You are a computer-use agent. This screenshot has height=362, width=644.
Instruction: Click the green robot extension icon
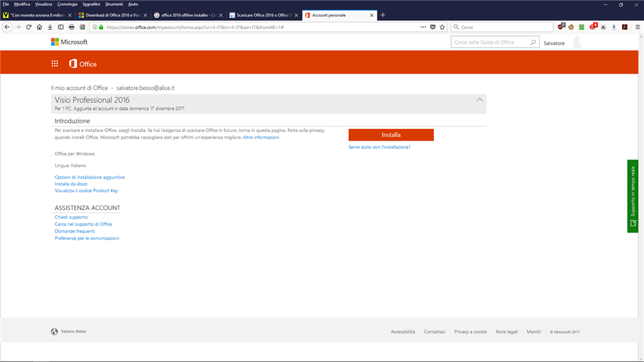pos(582,27)
